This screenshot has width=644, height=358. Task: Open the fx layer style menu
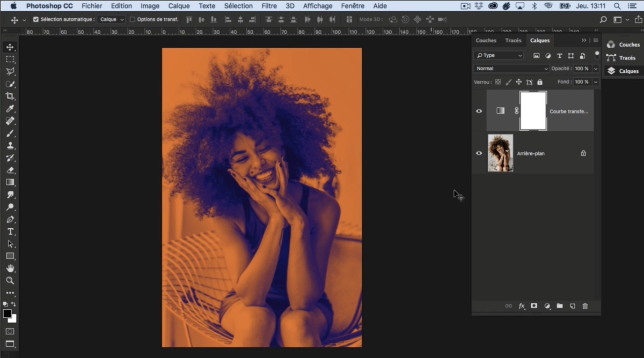point(521,306)
